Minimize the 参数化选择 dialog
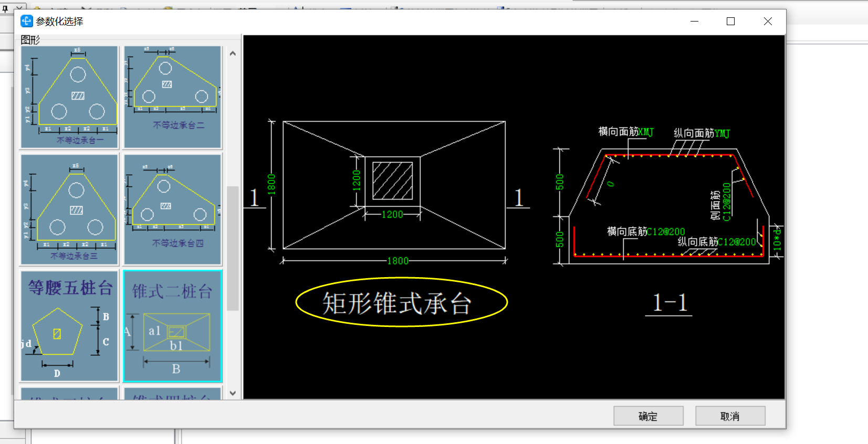Screen dimensions: 868x444 (694, 21)
